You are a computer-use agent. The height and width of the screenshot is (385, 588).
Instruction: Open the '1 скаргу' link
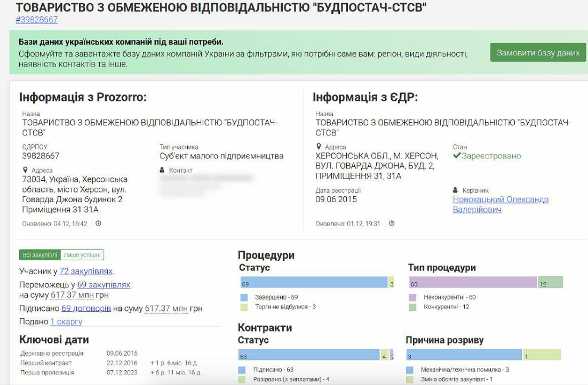(x=66, y=322)
